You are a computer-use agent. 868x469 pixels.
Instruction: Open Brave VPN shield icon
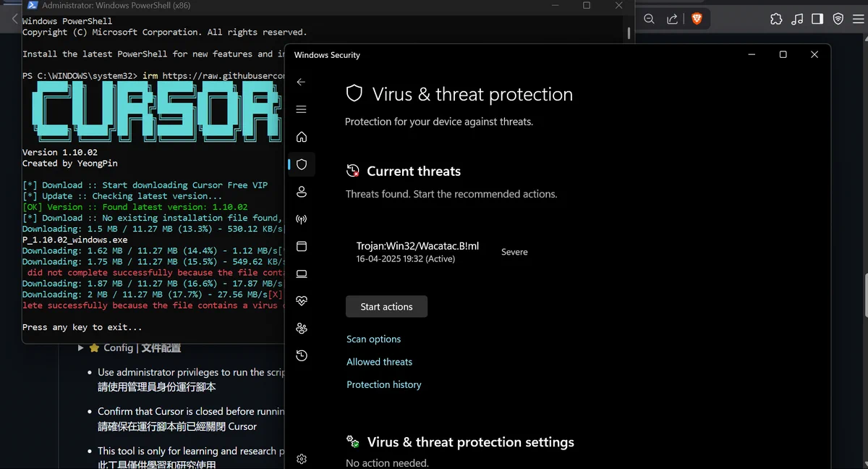(x=838, y=19)
